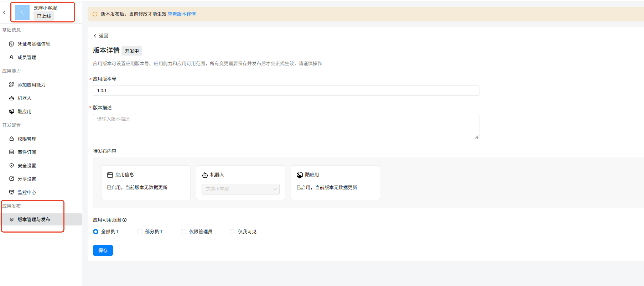Click the info icon next to 应用可用范围
The height and width of the screenshot is (286, 644).
tap(125, 220)
